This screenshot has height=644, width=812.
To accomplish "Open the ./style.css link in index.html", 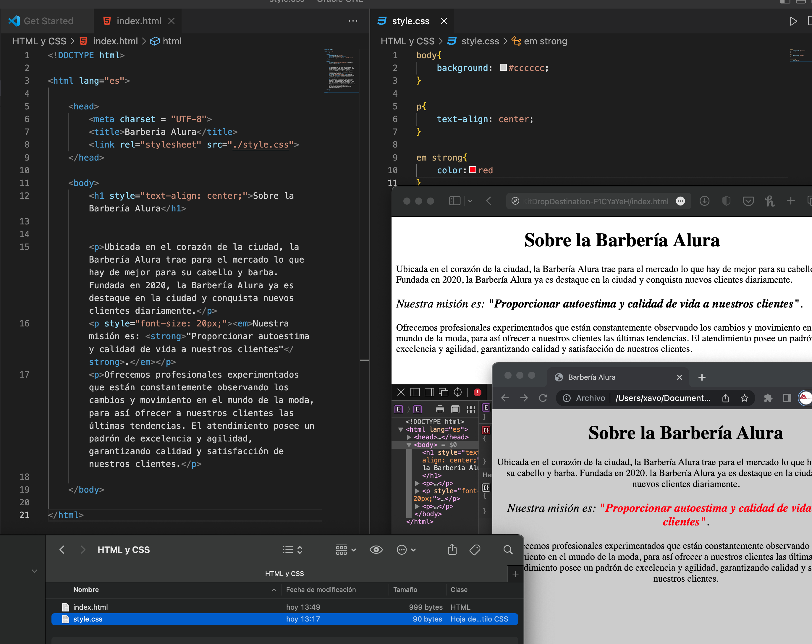I will pyautogui.click(x=261, y=145).
